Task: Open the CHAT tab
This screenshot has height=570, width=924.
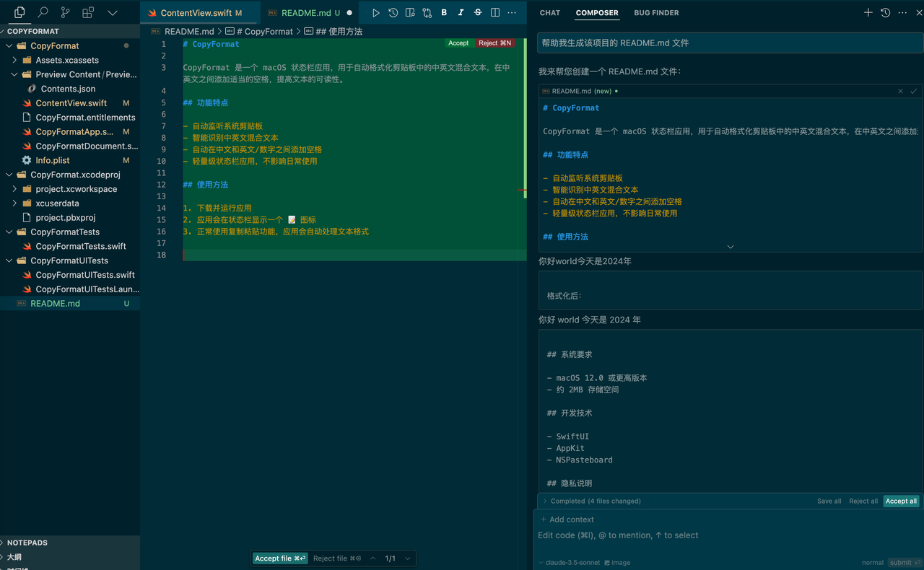Action: [x=550, y=13]
